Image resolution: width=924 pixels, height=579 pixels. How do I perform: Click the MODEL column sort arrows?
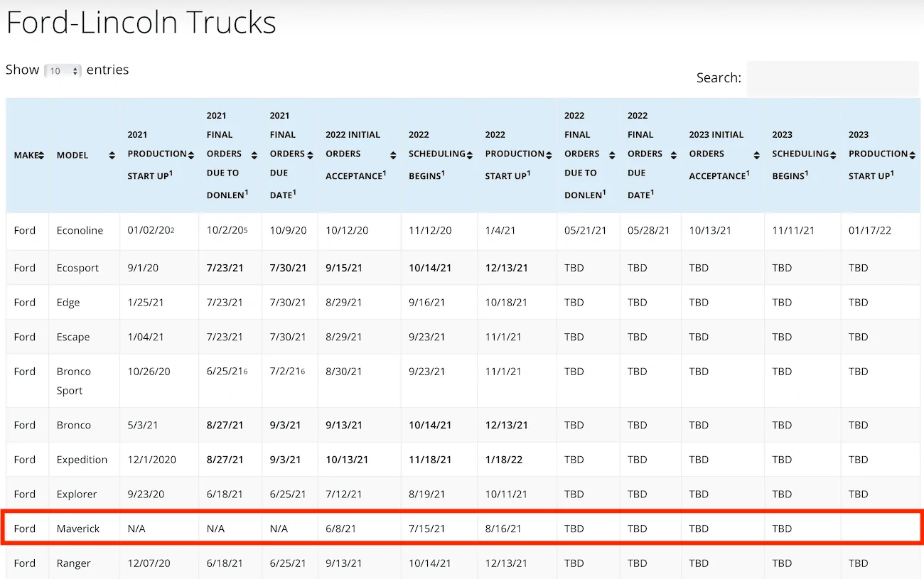click(112, 156)
